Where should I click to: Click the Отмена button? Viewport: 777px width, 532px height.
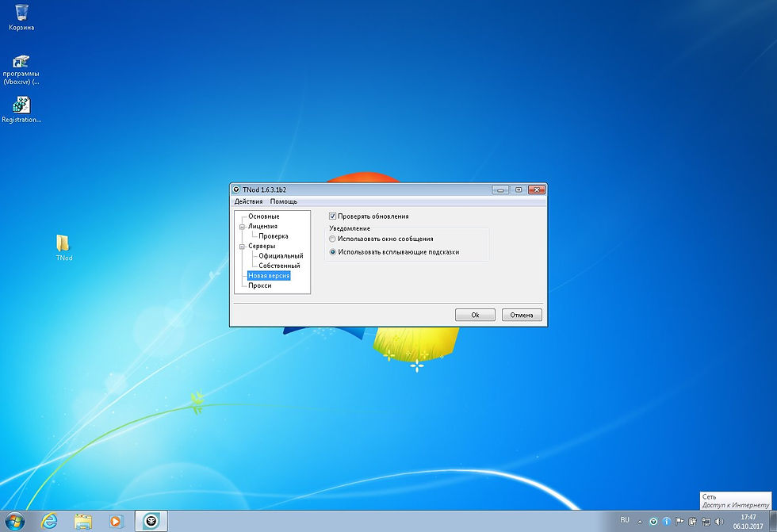(x=522, y=315)
